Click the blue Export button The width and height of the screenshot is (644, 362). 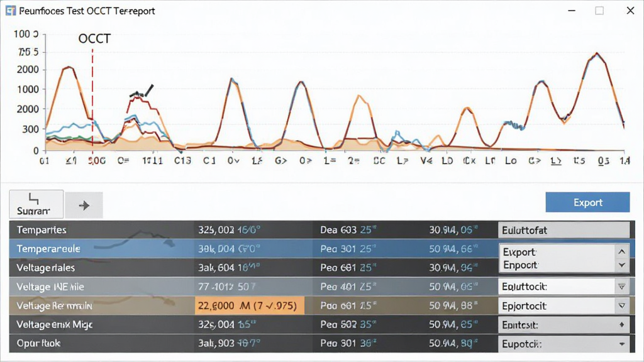click(587, 202)
